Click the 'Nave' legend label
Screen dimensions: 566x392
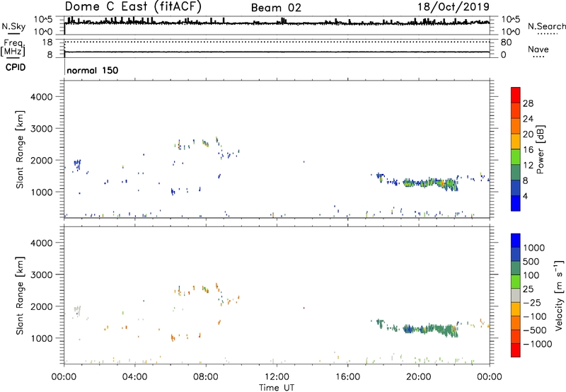538,49
